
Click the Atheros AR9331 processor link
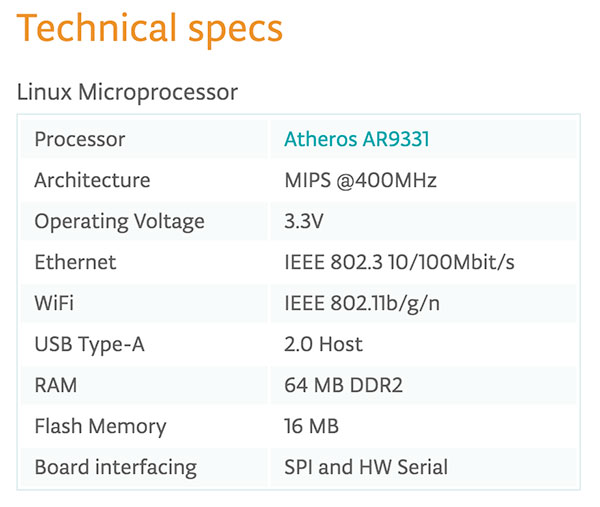tap(356, 139)
